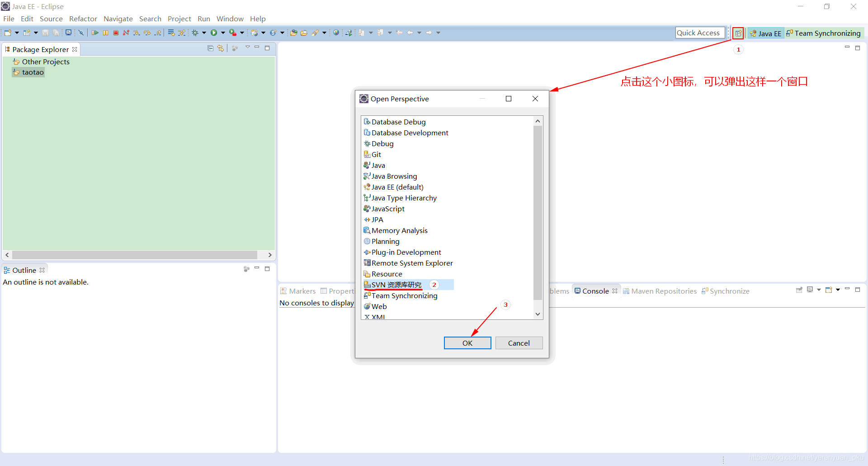Click the Open Console monitor toolbar icon

(x=68, y=33)
